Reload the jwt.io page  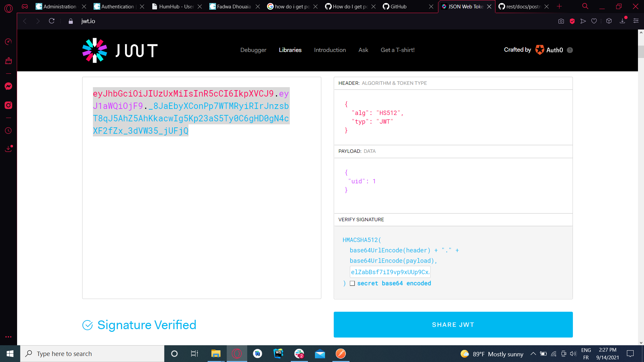click(x=52, y=21)
